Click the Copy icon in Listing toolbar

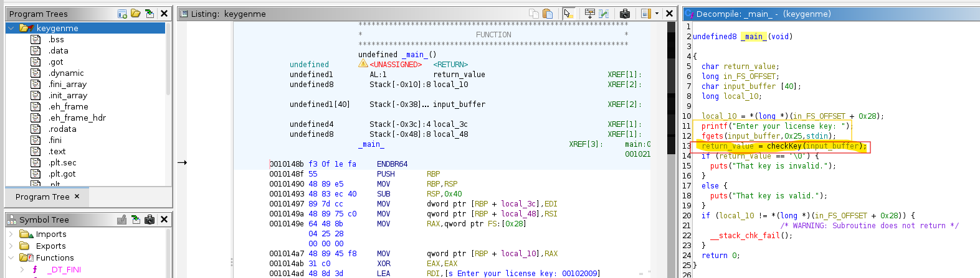(x=534, y=13)
